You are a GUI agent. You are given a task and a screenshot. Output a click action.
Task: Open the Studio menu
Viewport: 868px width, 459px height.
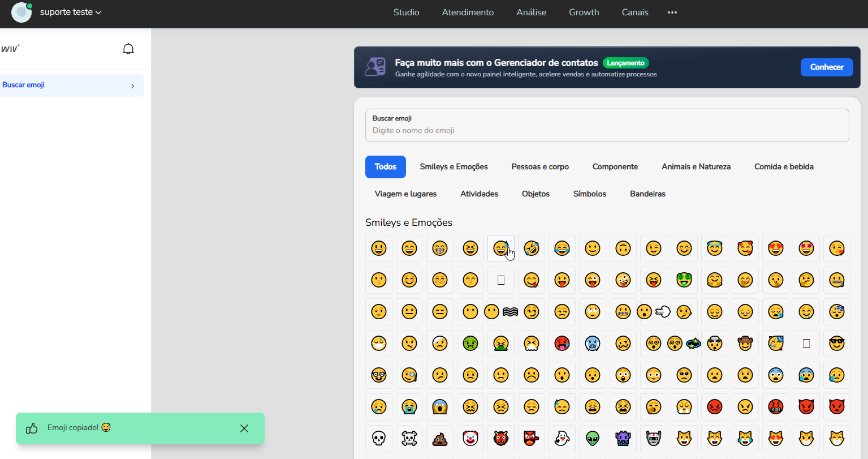(x=407, y=12)
